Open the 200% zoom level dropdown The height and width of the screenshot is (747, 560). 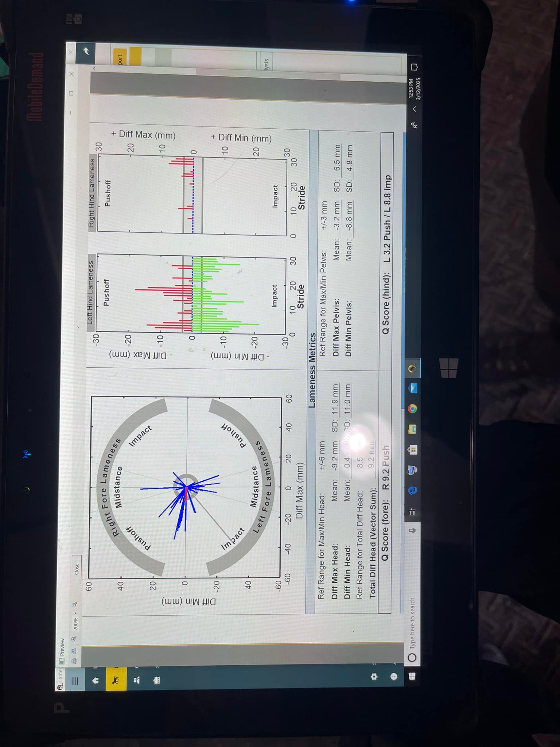pyautogui.click(x=75, y=622)
